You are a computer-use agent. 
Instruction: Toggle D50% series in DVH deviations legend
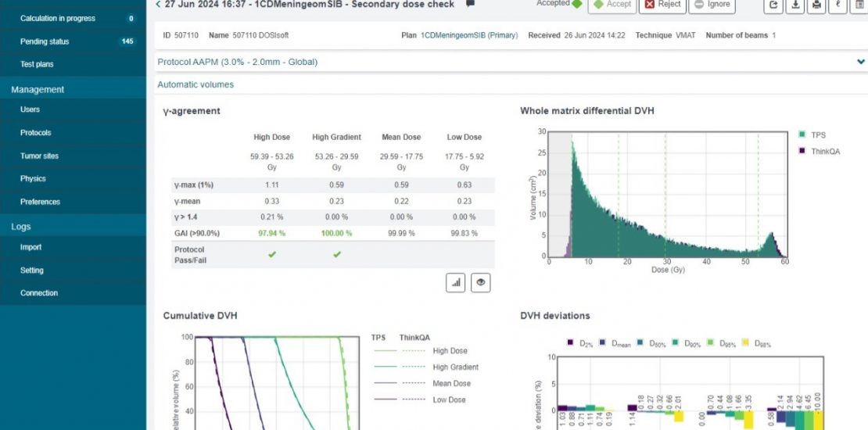(651, 343)
